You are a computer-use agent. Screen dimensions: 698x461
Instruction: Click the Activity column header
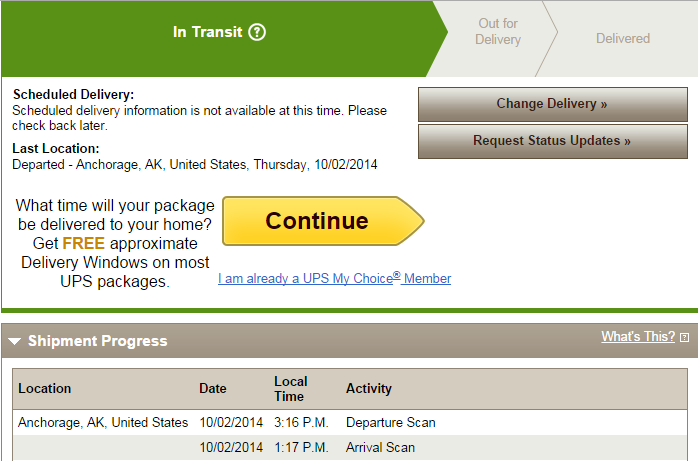pyautogui.click(x=369, y=388)
